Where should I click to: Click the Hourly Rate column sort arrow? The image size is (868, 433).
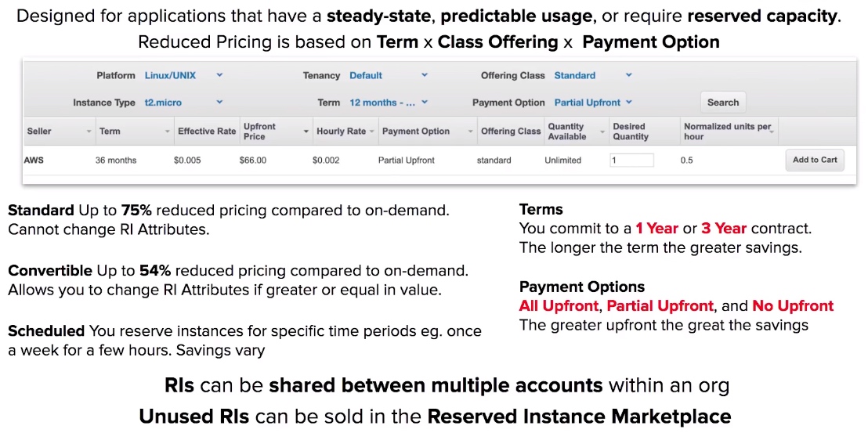pos(372,132)
